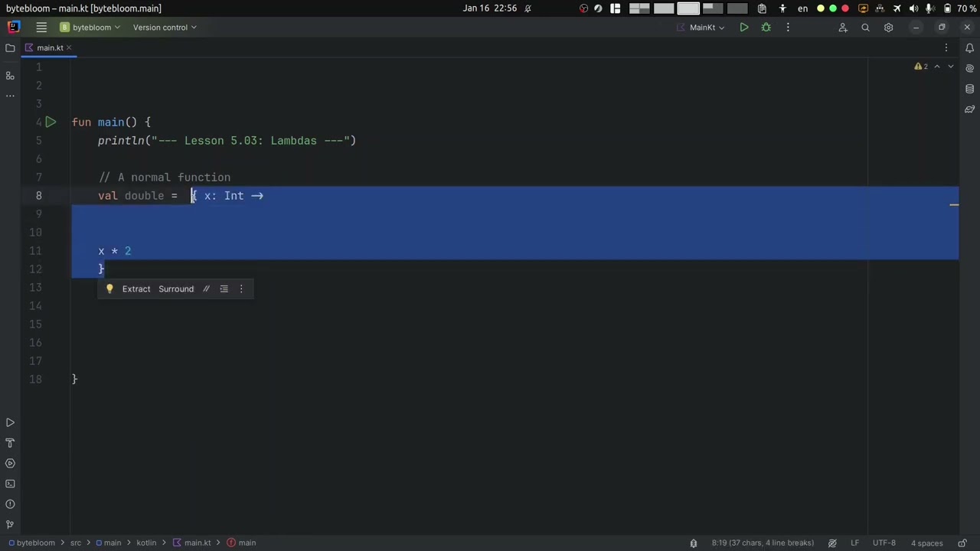Toggle comment using the // popup button
This screenshot has width=980, height=551.
pos(206,289)
